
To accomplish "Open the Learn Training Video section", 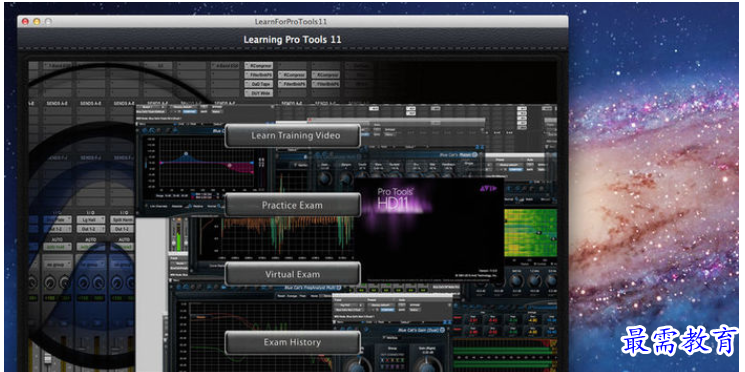I will pos(292,136).
